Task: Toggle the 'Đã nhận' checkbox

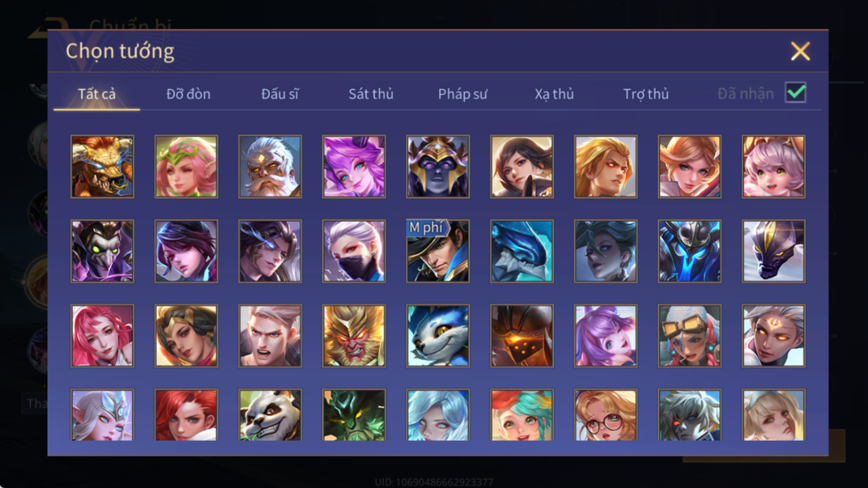Action: (x=795, y=93)
